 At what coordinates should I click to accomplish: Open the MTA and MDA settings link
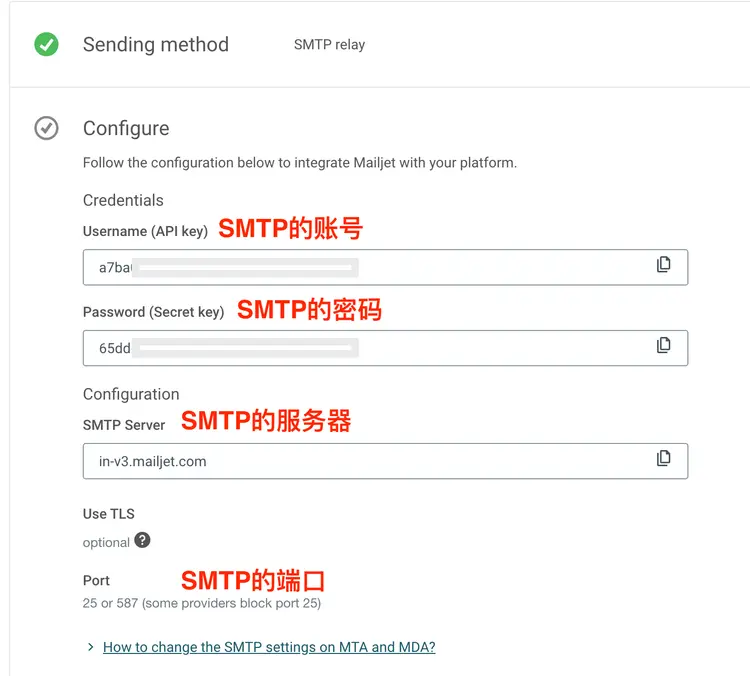[x=269, y=647]
